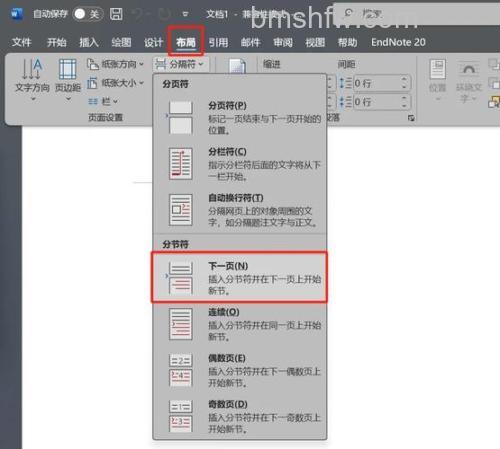500x449 pixels.
Task: Open the 纸张大小 paper size dropdown
Action: click(115, 83)
